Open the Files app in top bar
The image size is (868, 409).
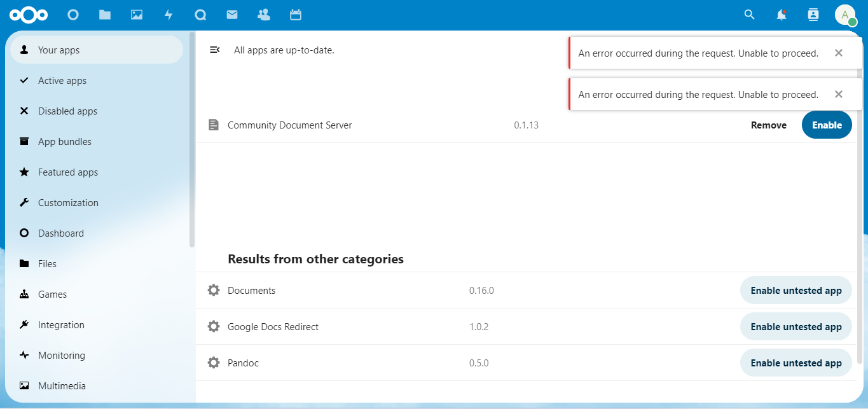105,15
